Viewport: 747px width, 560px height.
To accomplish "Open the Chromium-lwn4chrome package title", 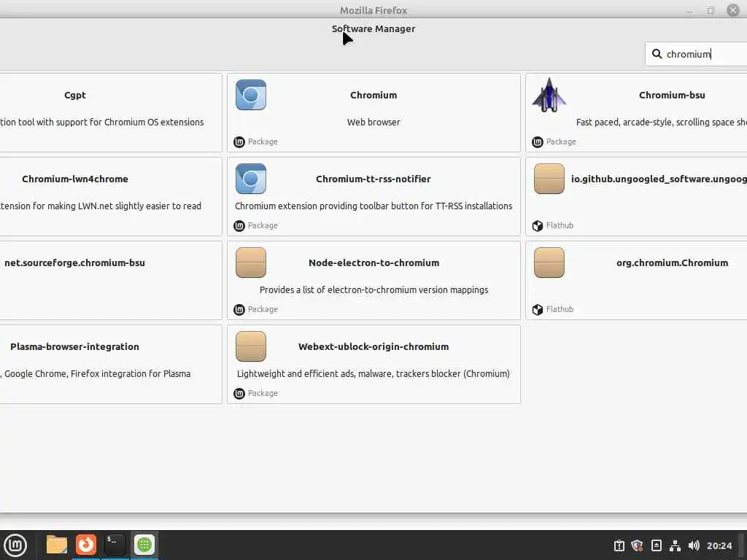I will (75, 179).
